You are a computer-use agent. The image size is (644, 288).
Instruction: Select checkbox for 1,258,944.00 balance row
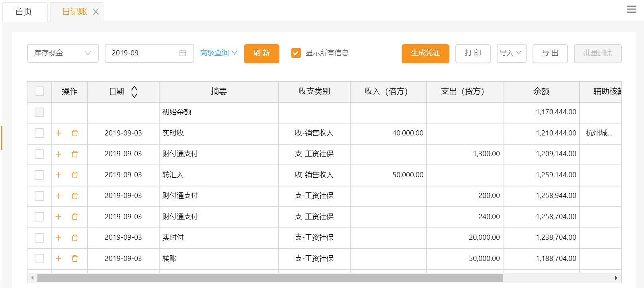[x=39, y=196]
